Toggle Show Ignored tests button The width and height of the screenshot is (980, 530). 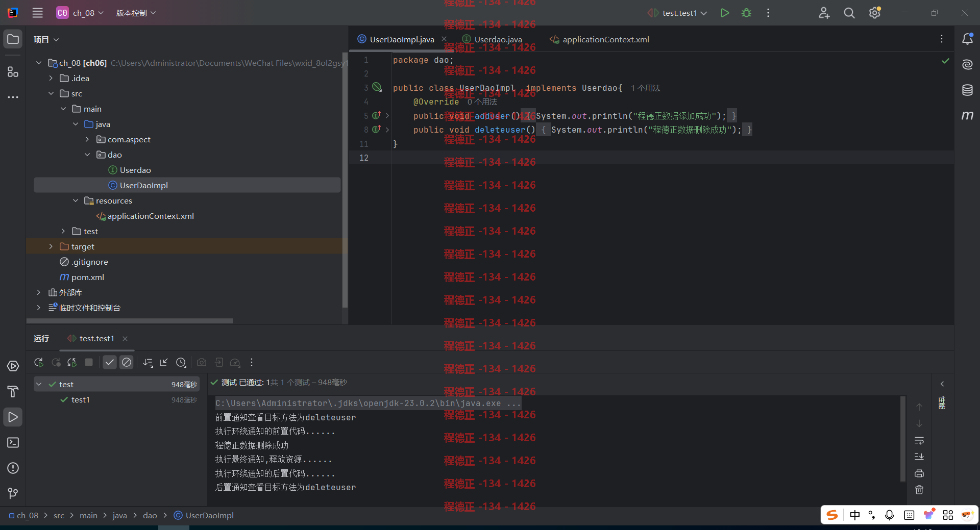[127, 362]
